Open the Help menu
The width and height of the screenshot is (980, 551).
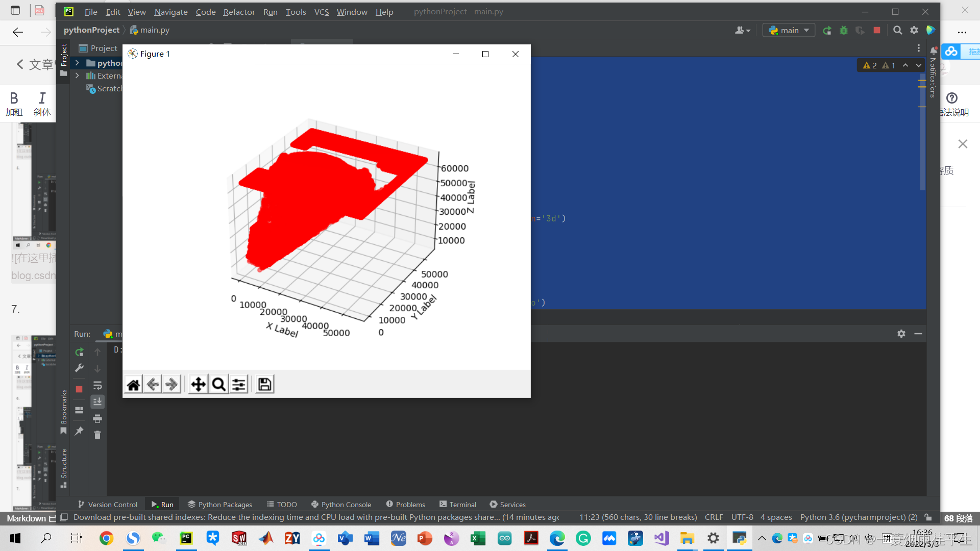point(384,12)
